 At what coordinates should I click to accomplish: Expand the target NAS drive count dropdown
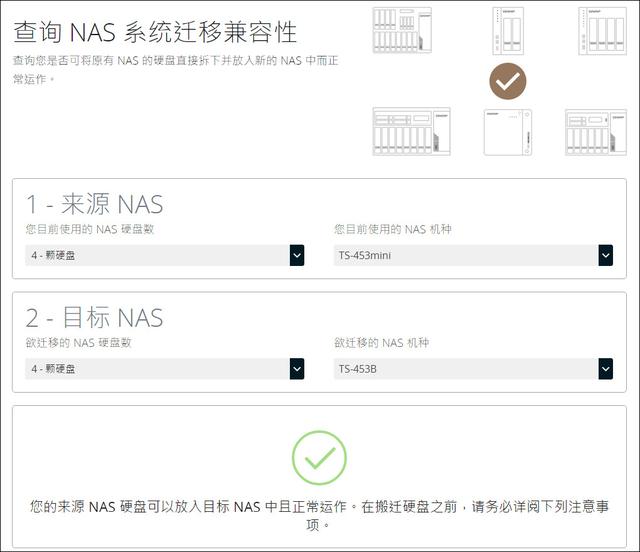(165, 369)
